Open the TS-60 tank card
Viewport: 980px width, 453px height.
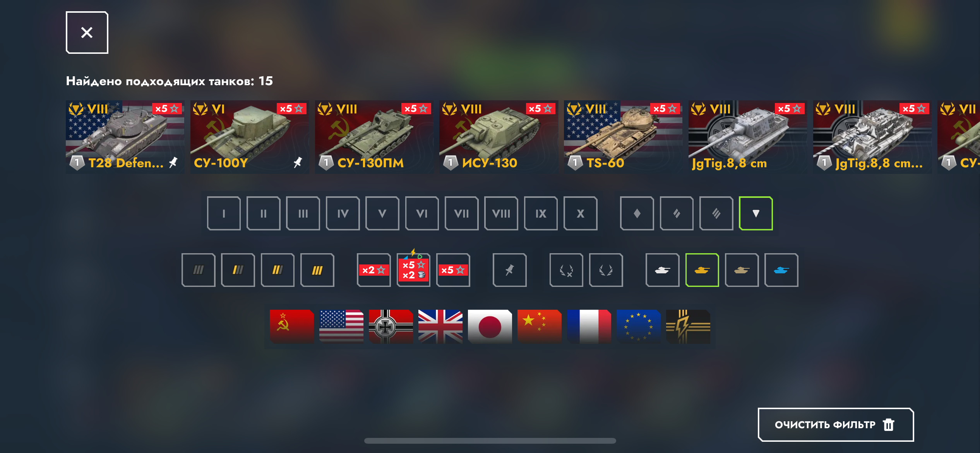coord(623,137)
